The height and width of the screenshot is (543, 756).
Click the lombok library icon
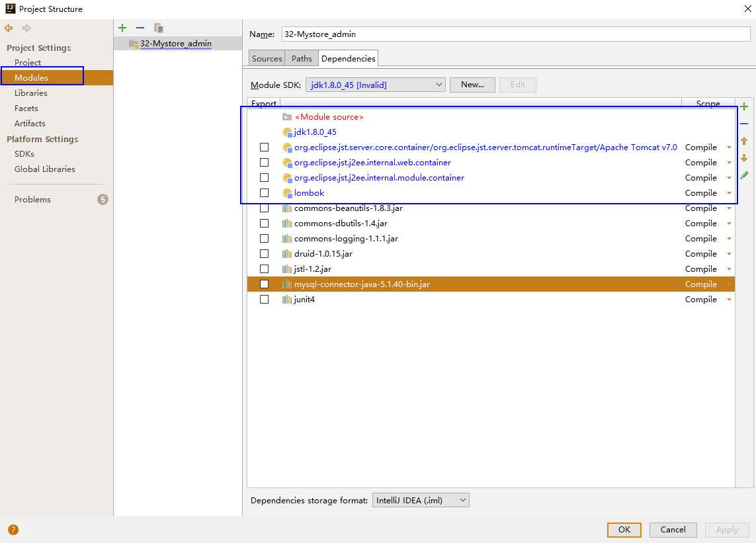point(287,193)
